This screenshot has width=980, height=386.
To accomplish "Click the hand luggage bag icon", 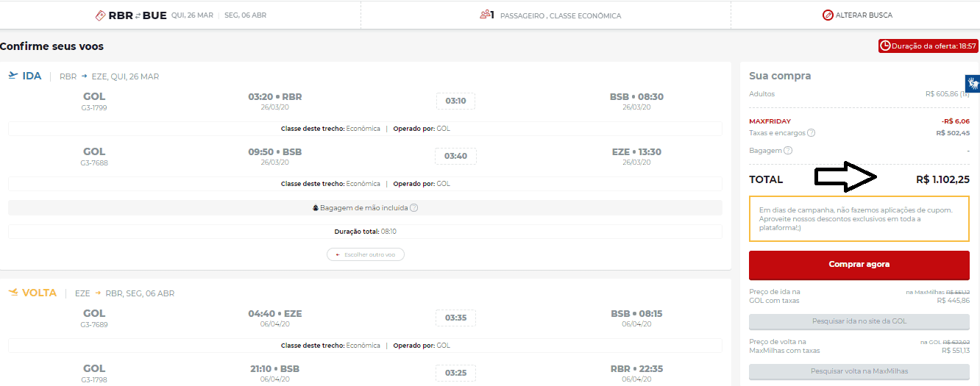I will (316, 208).
